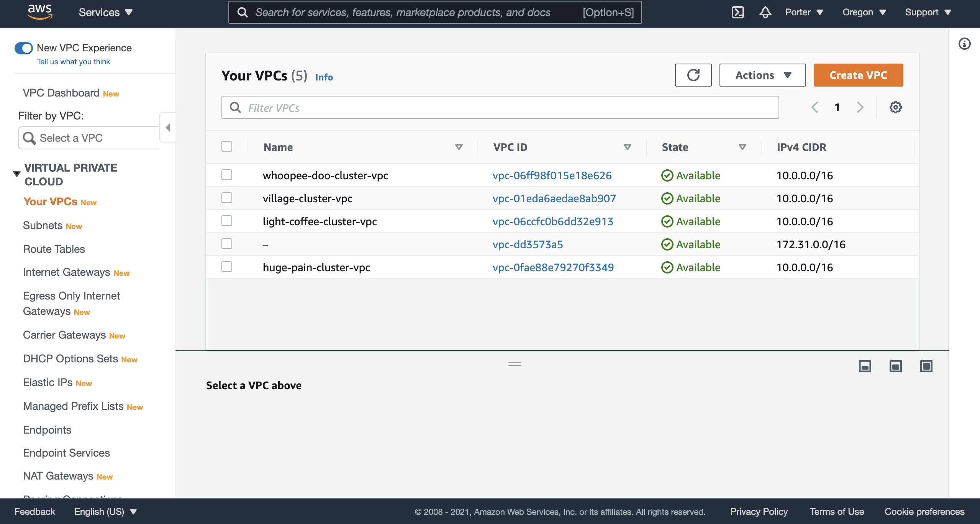Open the notifications bell
Viewport: 980px width, 524px height.
[x=765, y=12]
